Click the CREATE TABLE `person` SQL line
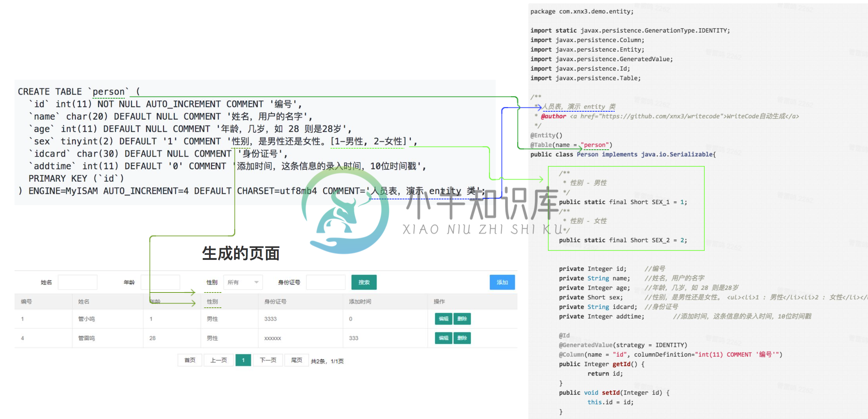 pos(79,92)
